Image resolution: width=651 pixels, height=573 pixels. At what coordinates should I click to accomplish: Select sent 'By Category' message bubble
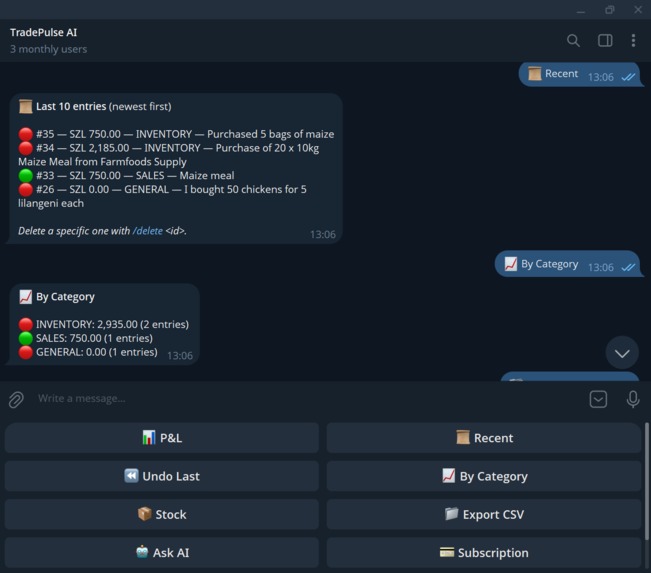[568, 264]
